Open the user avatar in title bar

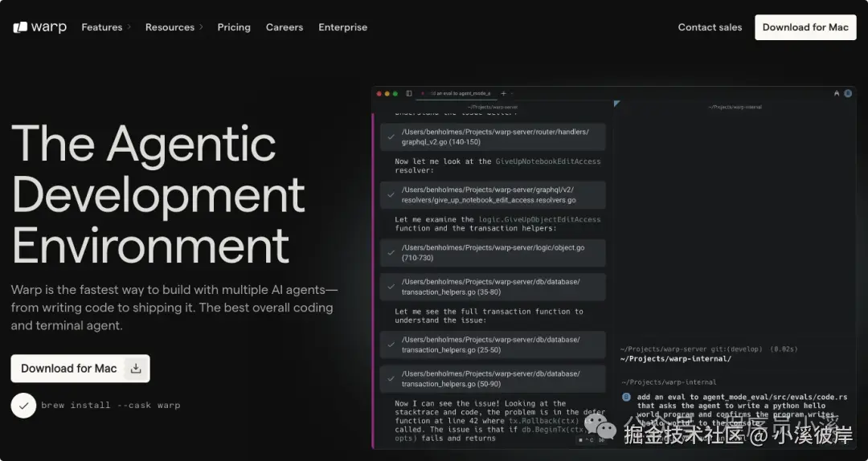[848, 93]
